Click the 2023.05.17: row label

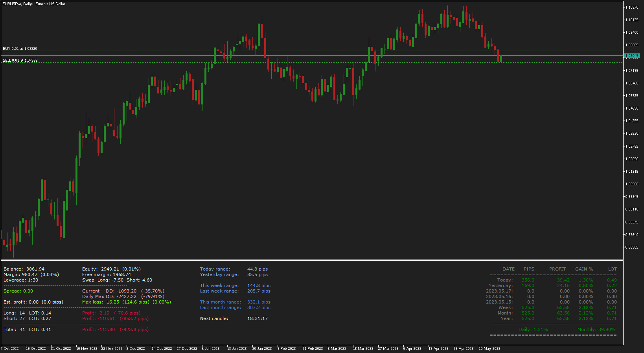[x=499, y=291]
